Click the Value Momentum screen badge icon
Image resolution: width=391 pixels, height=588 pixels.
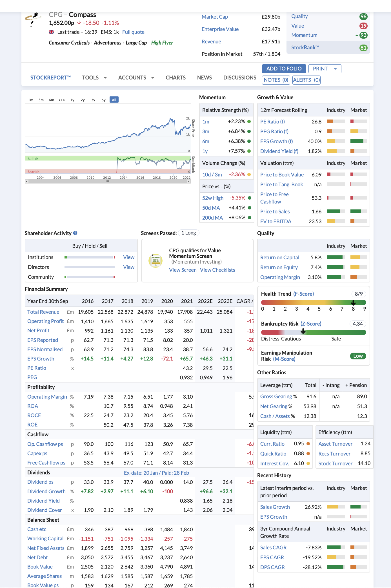point(155,260)
